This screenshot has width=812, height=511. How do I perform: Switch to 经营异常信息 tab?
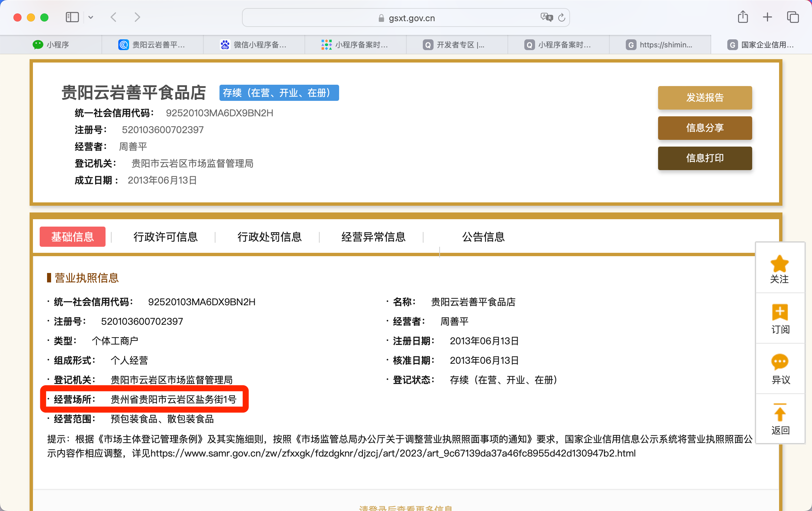373,237
